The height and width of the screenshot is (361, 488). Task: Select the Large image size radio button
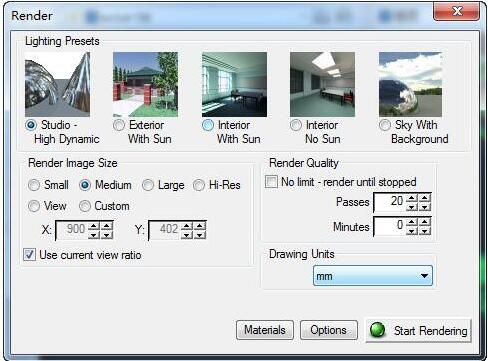tap(148, 185)
